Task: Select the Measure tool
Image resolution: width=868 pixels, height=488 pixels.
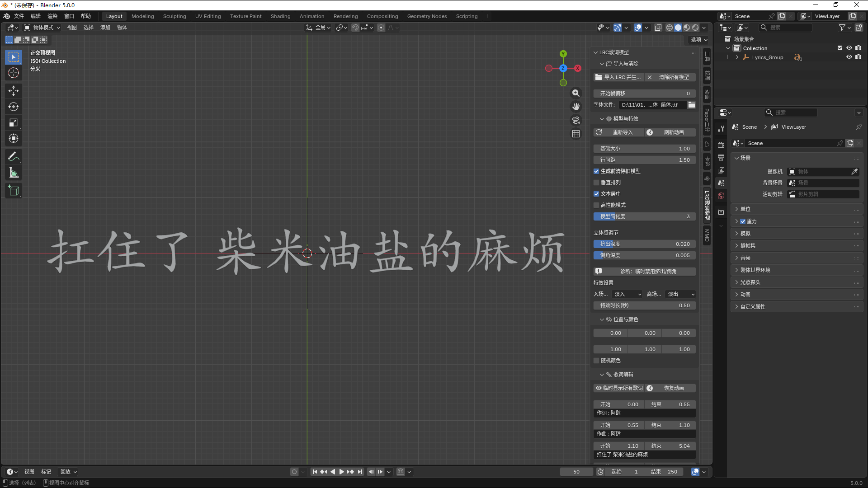Action: [14, 173]
